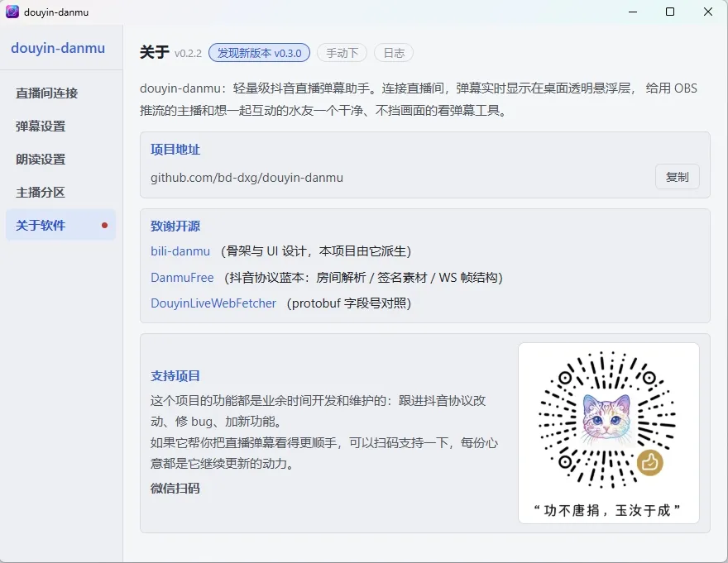Click the gold thumbs-up badge on QR code
The height and width of the screenshot is (563, 728).
coord(649,462)
